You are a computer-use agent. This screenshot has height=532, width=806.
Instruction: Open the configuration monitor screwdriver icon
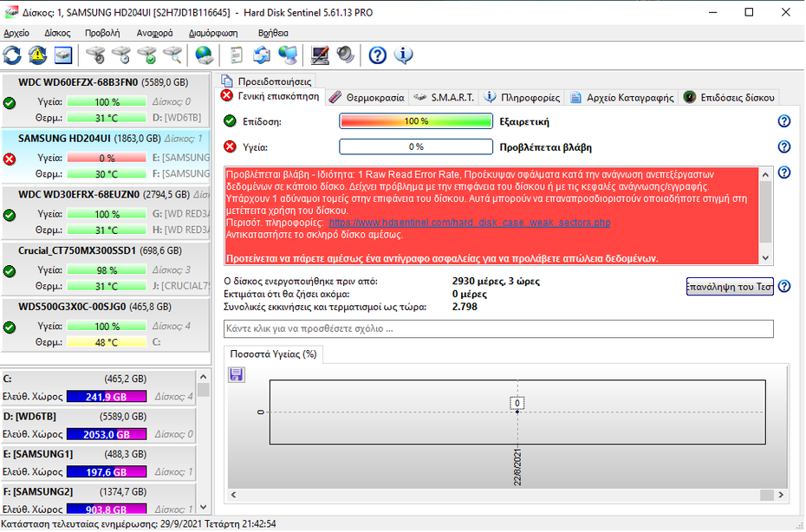(x=320, y=55)
